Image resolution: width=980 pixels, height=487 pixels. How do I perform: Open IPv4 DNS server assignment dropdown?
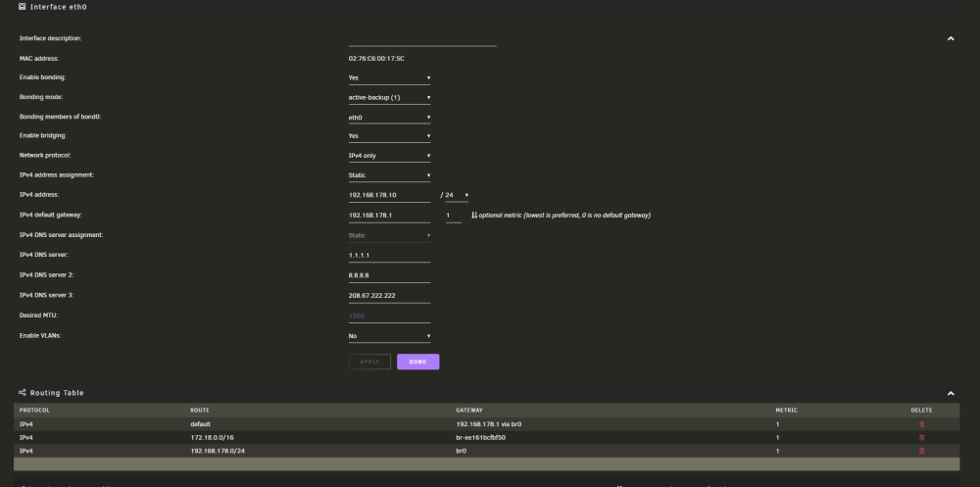click(x=389, y=236)
